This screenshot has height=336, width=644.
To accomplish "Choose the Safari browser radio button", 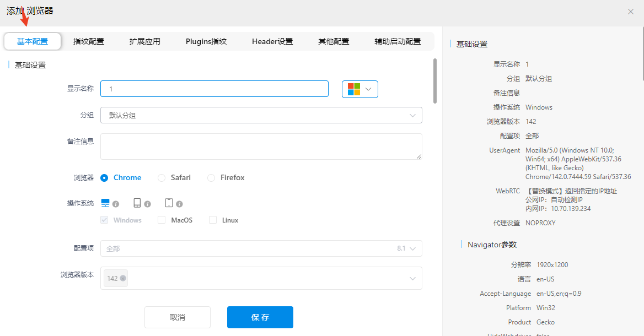I will click(162, 178).
